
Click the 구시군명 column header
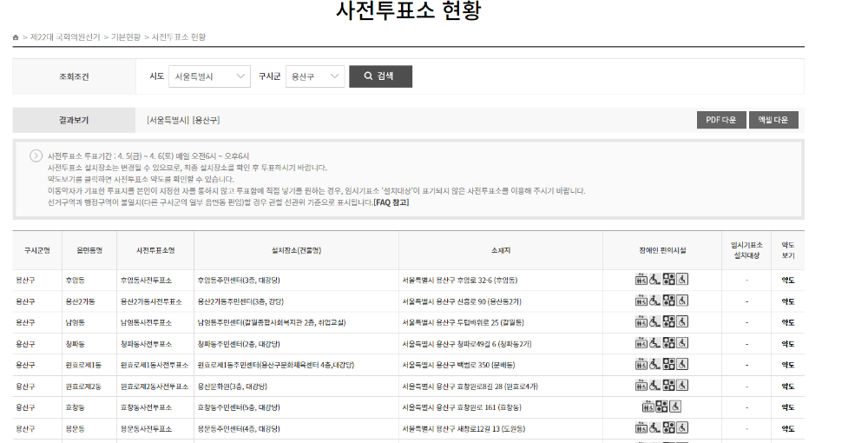tap(37, 250)
